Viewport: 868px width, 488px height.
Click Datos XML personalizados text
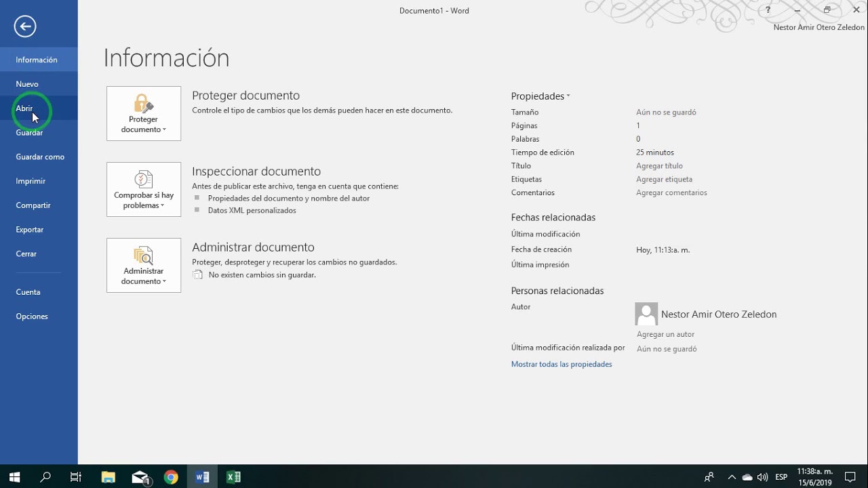click(x=252, y=211)
